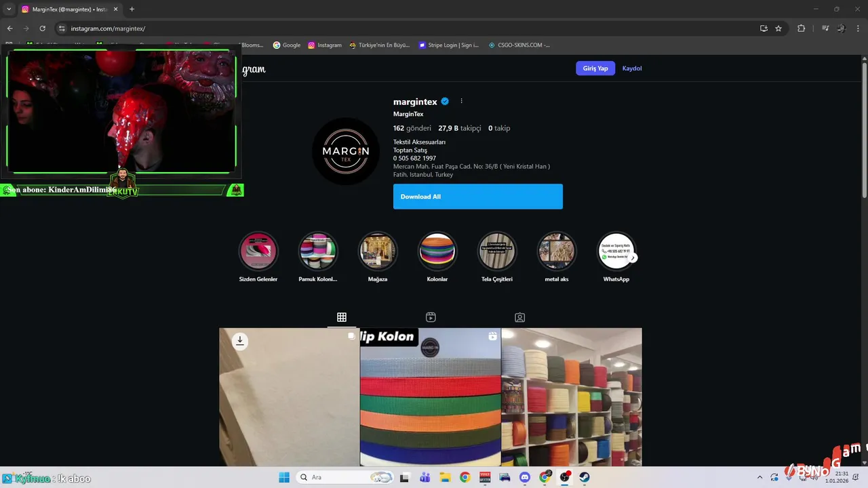Open the MarginTex profile picture

346,151
